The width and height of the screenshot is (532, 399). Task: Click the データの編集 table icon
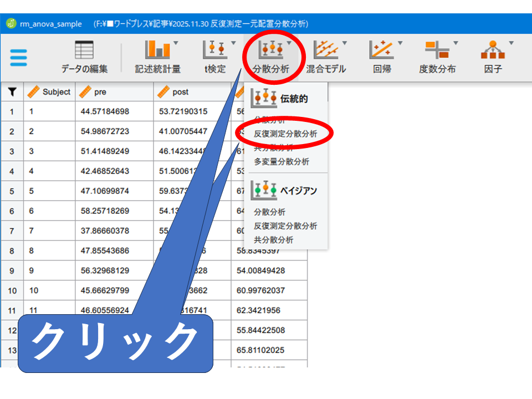(84, 50)
